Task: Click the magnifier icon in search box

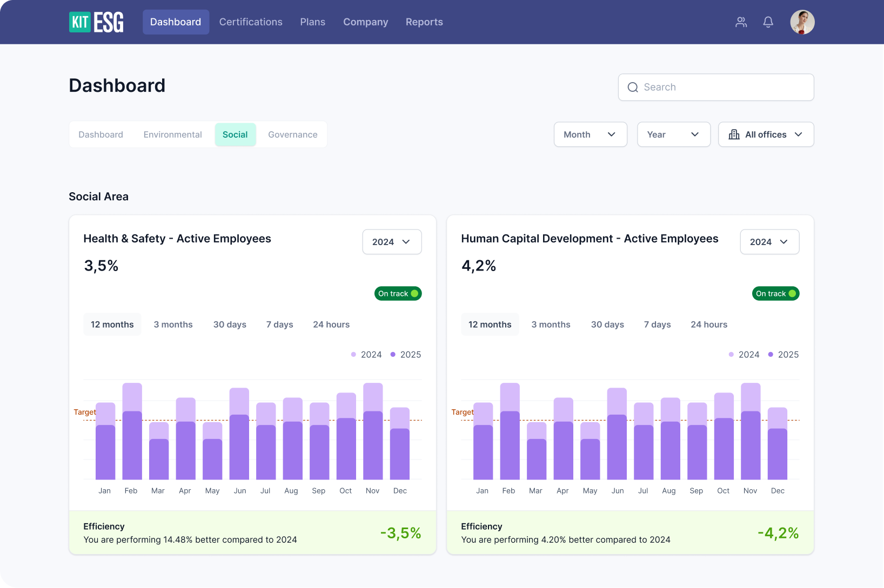Action: point(633,87)
